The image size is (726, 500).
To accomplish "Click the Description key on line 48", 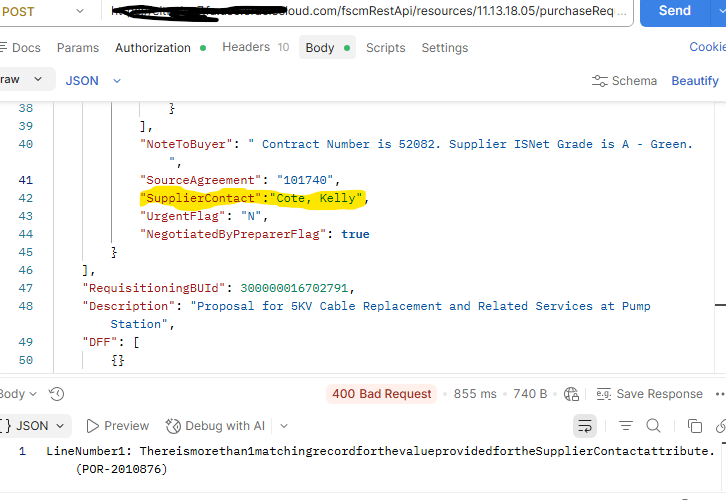I will [131, 306].
